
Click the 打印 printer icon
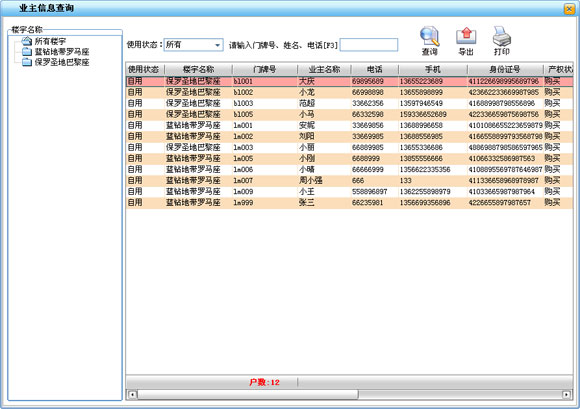pos(502,36)
